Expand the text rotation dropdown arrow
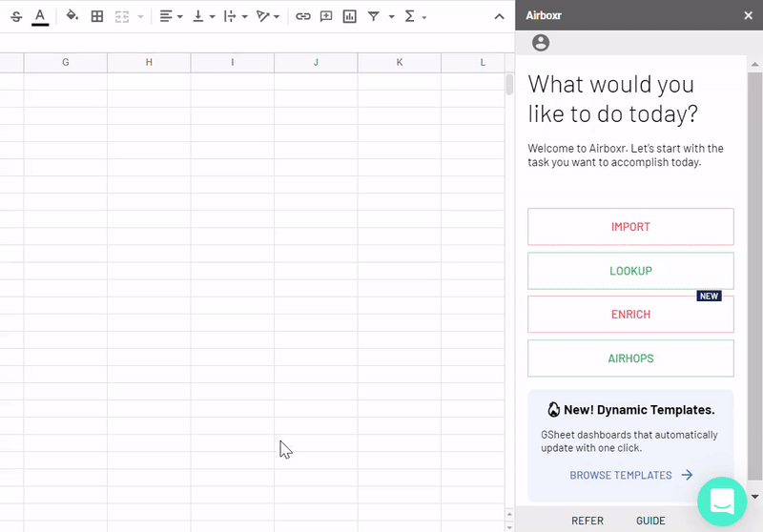This screenshot has height=532, width=763. coord(277,17)
